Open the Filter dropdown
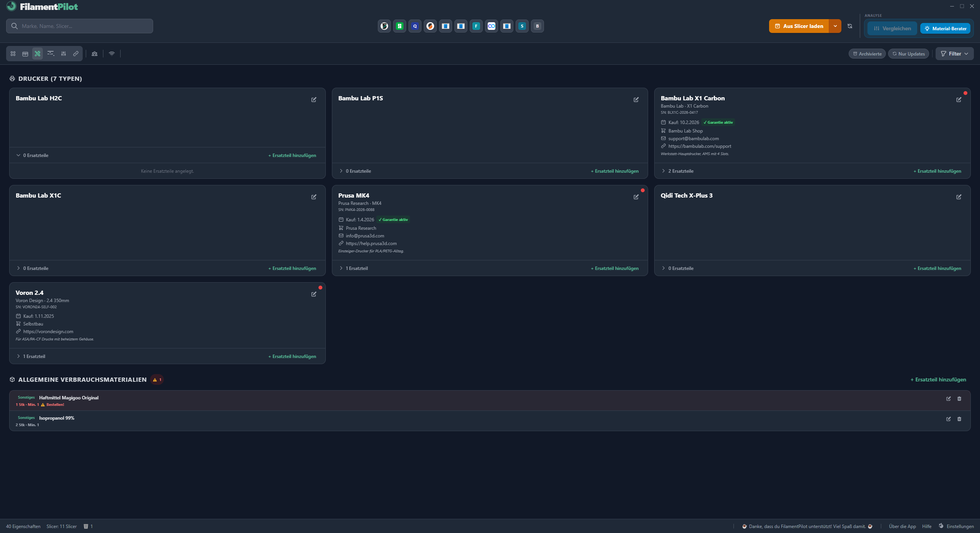Image resolution: width=980 pixels, height=533 pixels. coord(954,54)
